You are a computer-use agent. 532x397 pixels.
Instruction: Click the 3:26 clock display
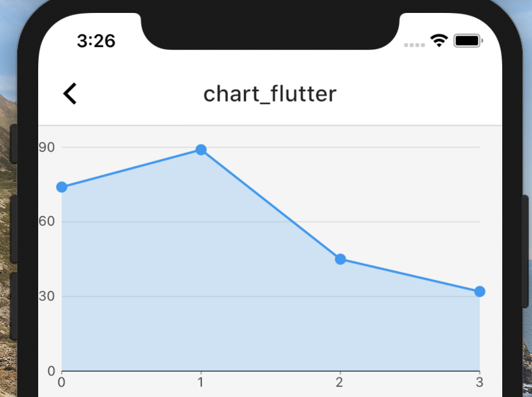click(x=96, y=41)
